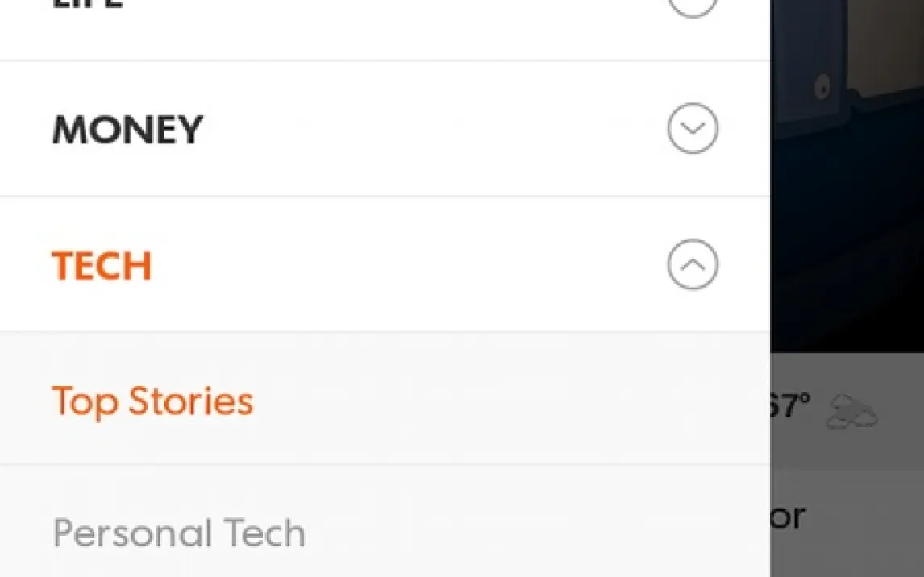Click blank space in the TECH row

point(403,265)
